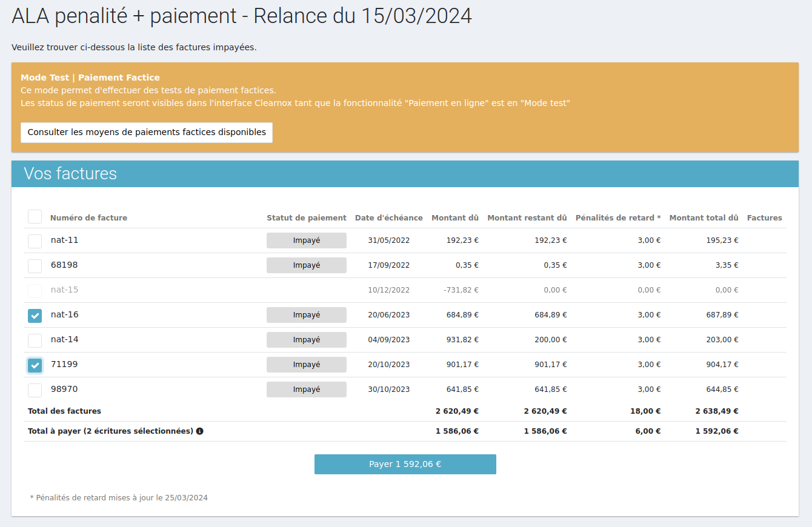812x527 pixels.
Task: Click the Montant dû column header
Action: tap(455, 218)
